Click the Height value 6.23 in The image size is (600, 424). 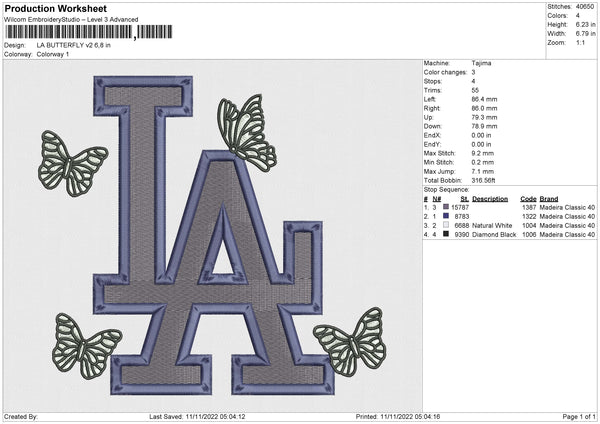click(x=585, y=24)
